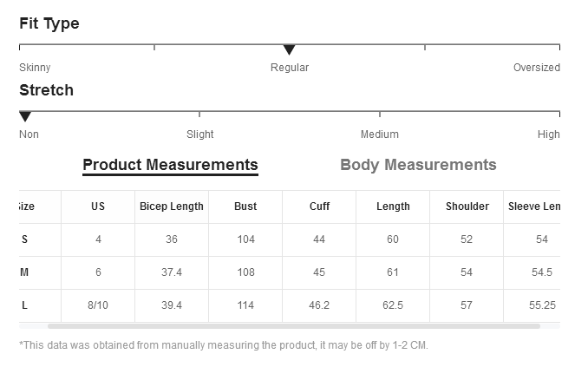
Task: Select the Product Measurements tab
Action: pyautogui.click(x=170, y=166)
